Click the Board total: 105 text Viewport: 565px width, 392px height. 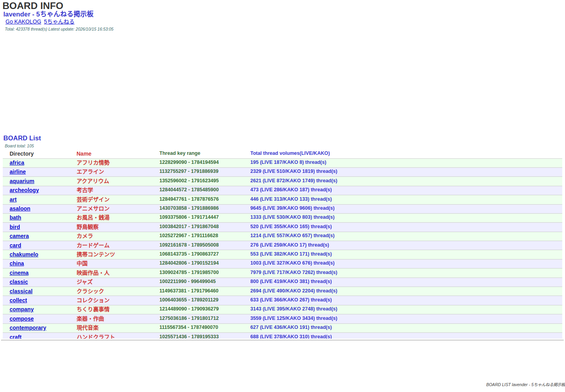click(19, 146)
